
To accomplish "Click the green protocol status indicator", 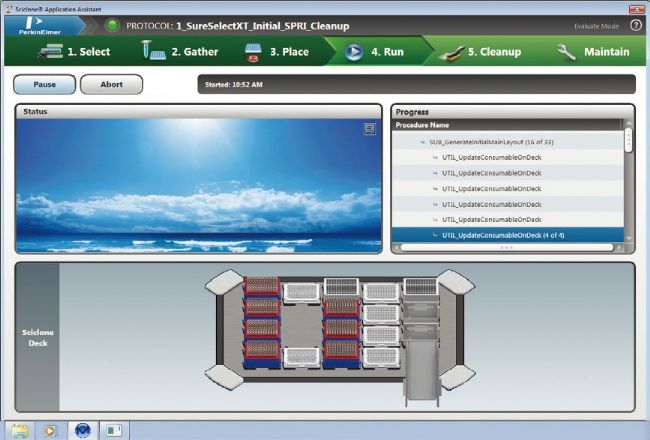I will [x=112, y=25].
